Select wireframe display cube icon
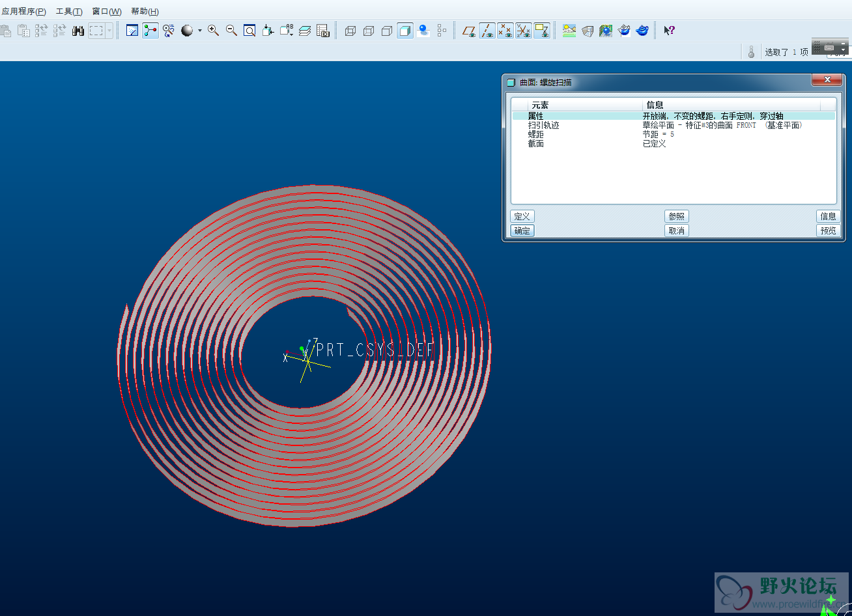 pyautogui.click(x=350, y=31)
